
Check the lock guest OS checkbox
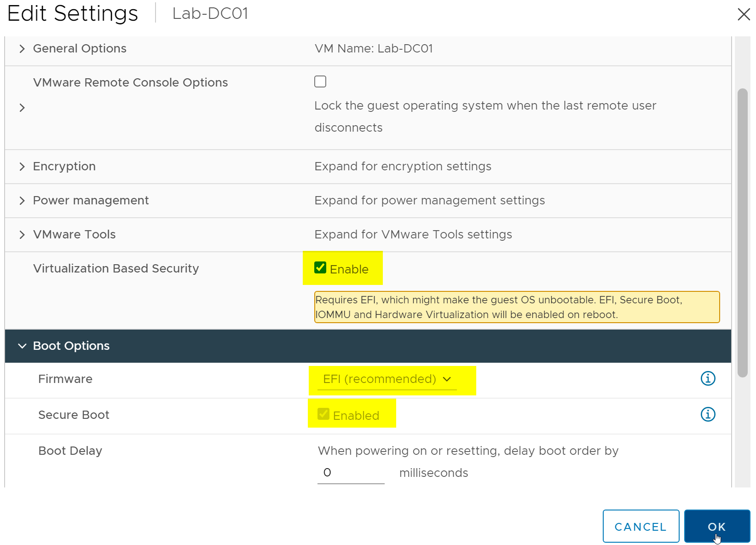pyautogui.click(x=320, y=81)
